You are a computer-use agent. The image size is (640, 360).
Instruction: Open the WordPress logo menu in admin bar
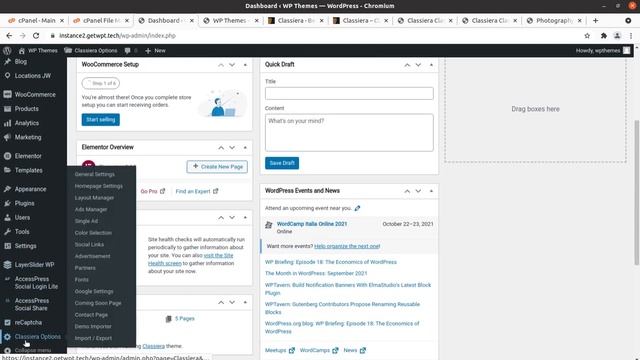coord(7,51)
